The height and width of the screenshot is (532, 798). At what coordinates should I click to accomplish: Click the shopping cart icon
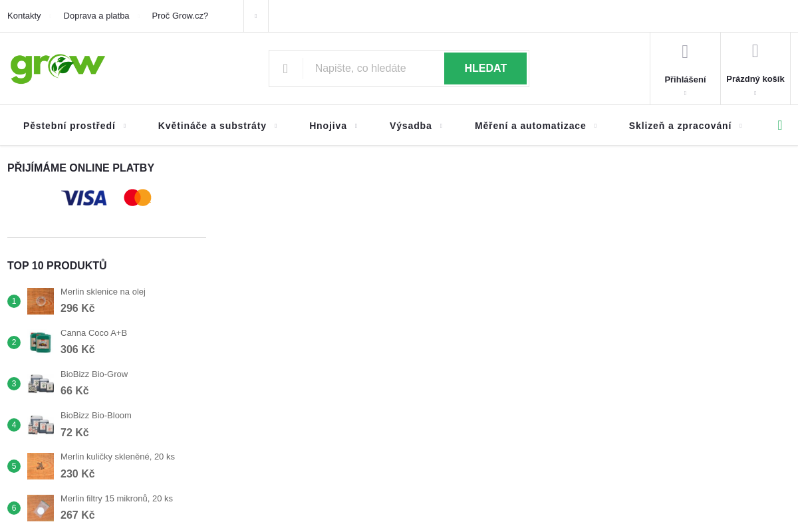[x=755, y=51]
